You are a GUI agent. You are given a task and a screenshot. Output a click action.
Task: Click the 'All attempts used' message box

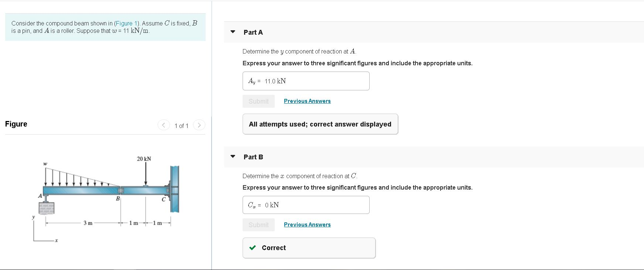click(320, 124)
